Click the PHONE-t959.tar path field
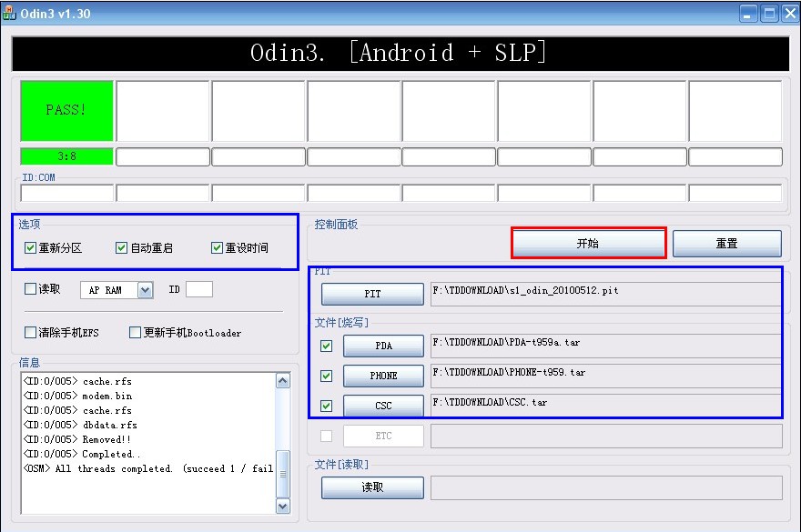801x532 pixels. click(x=606, y=376)
